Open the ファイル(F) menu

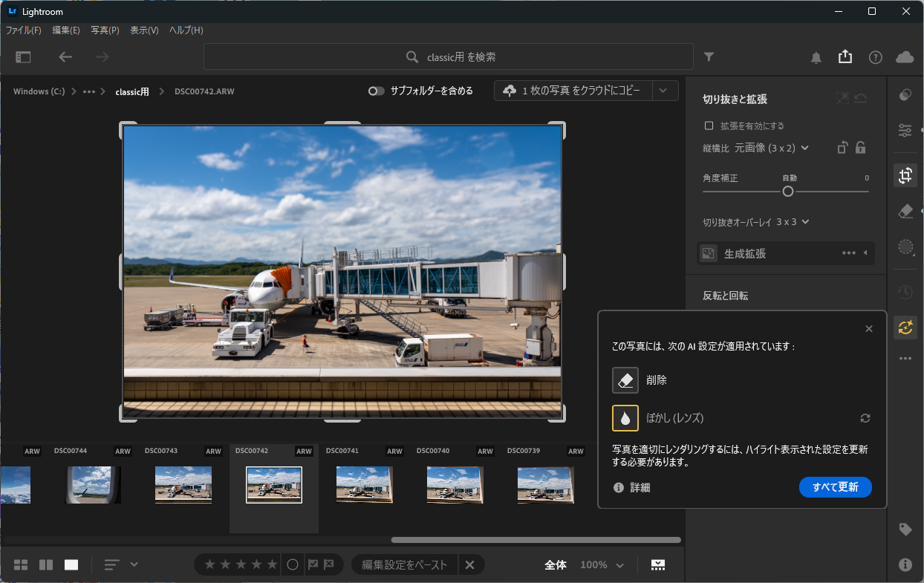point(24,30)
